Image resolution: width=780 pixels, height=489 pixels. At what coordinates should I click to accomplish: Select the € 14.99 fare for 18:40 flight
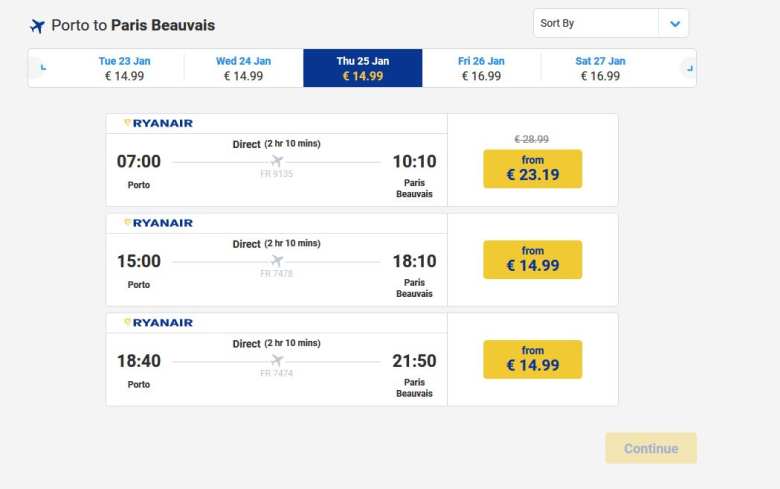[x=532, y=359]
